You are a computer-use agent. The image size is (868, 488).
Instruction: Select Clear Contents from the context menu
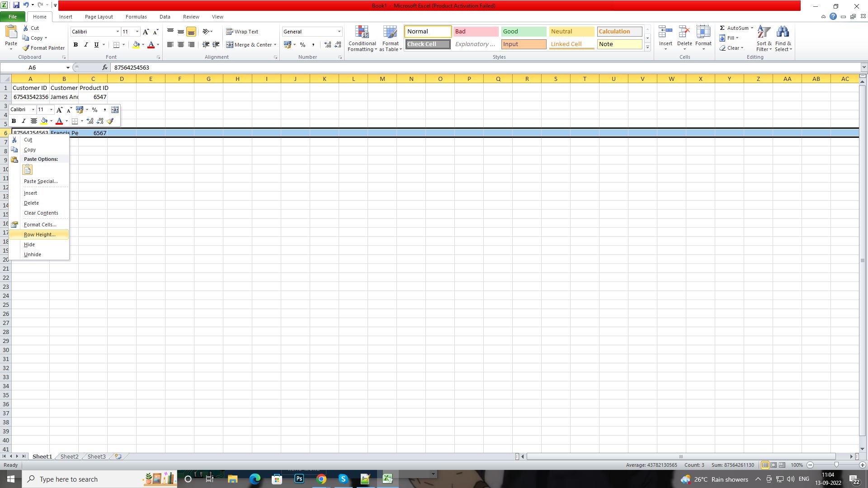coord(41,213)
